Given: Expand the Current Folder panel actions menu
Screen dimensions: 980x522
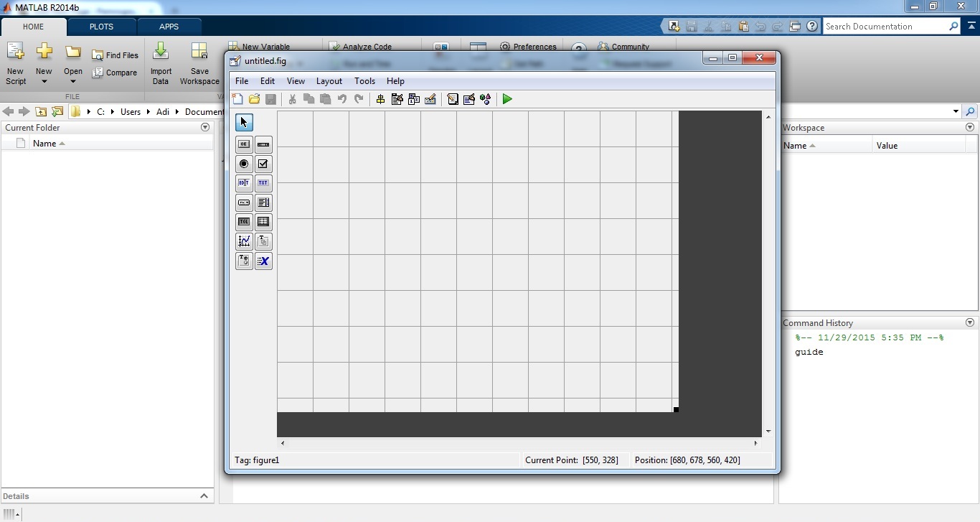Looking at the screenshot, I should click(x=205, y=127).
